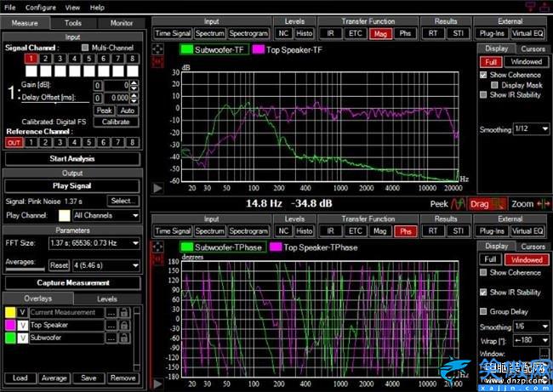Open the File menu
This screenshot has height=392, width=553.
pyautogui.click(x=10, y=8)
